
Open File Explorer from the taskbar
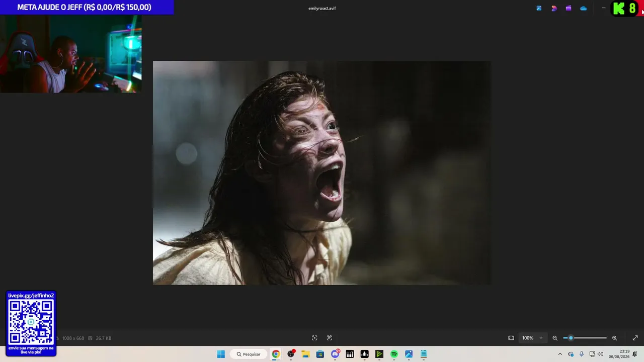pos(305,354)
